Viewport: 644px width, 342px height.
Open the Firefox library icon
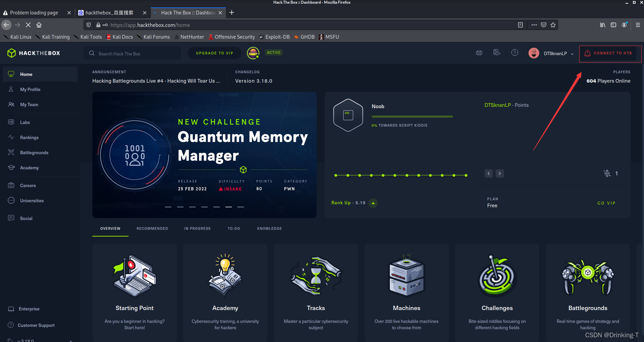603,25
